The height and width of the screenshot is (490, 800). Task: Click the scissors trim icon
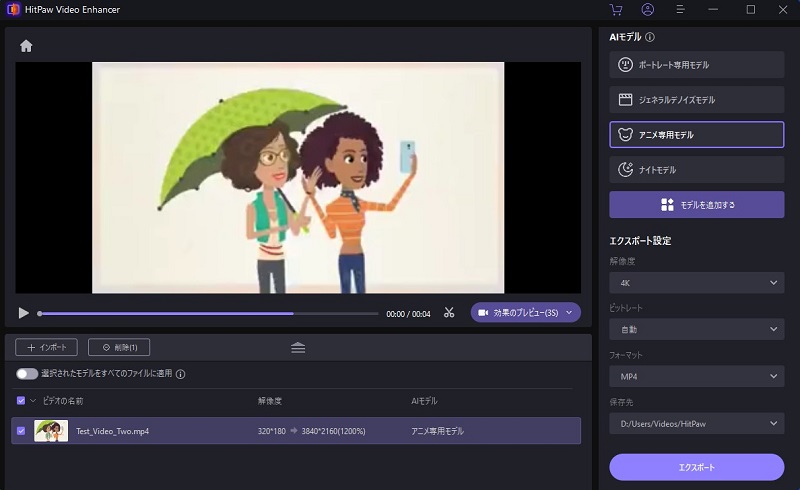click(x=449, y=313)
